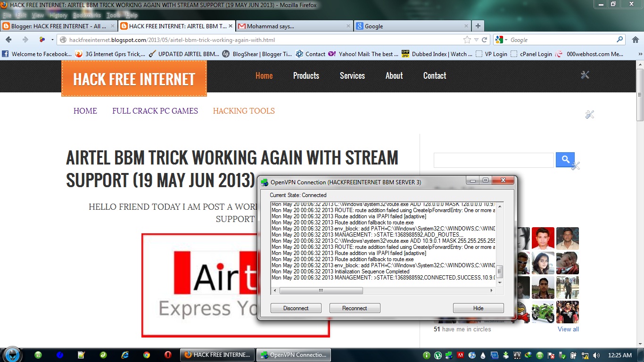
Task: Open the Firefox File menu
Action: 7,16
